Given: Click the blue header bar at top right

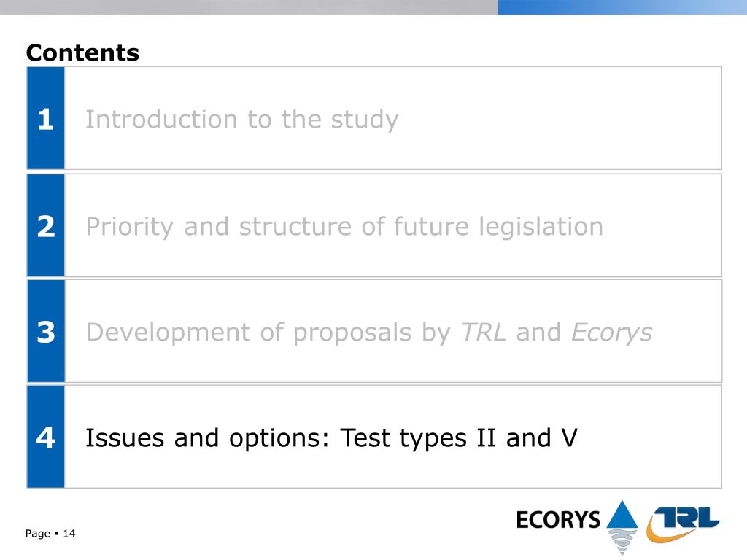Looking at the screenshot, I should pos(622,7).
